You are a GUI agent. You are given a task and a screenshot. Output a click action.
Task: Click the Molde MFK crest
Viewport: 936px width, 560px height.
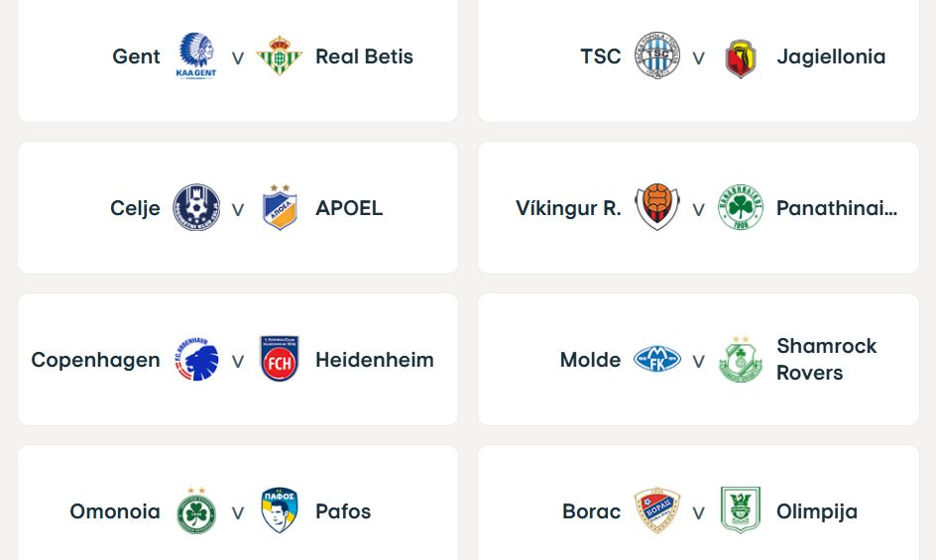pos(657,360)
